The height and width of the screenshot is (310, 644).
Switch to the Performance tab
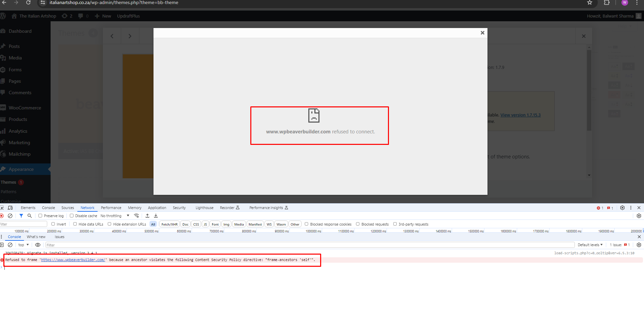click(111, 208)
